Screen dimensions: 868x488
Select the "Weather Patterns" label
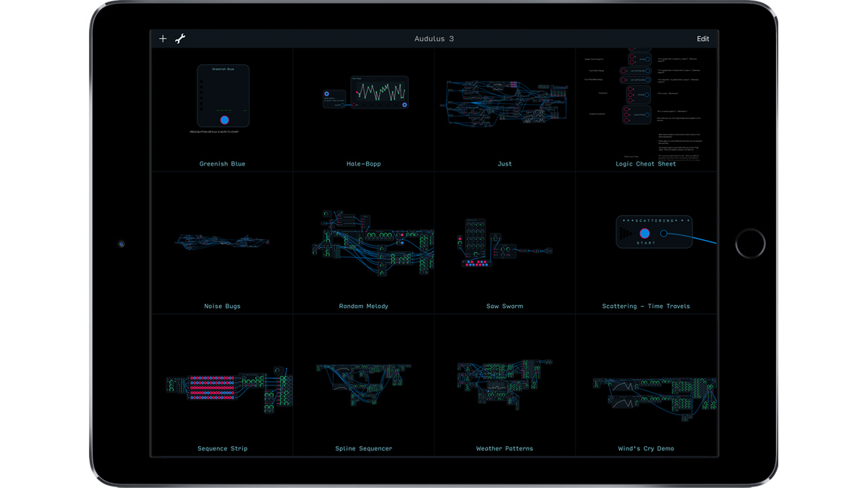[504, 449]
